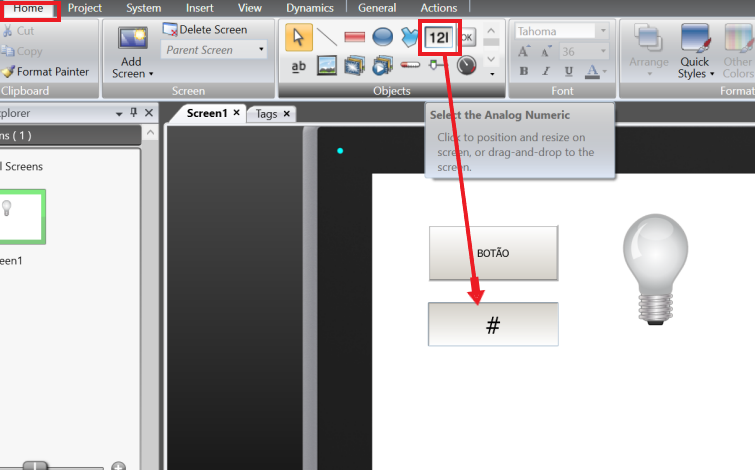Expand the Objects gallery more arrow
Screen dimensions: 755x470
(x=491, y=73)
